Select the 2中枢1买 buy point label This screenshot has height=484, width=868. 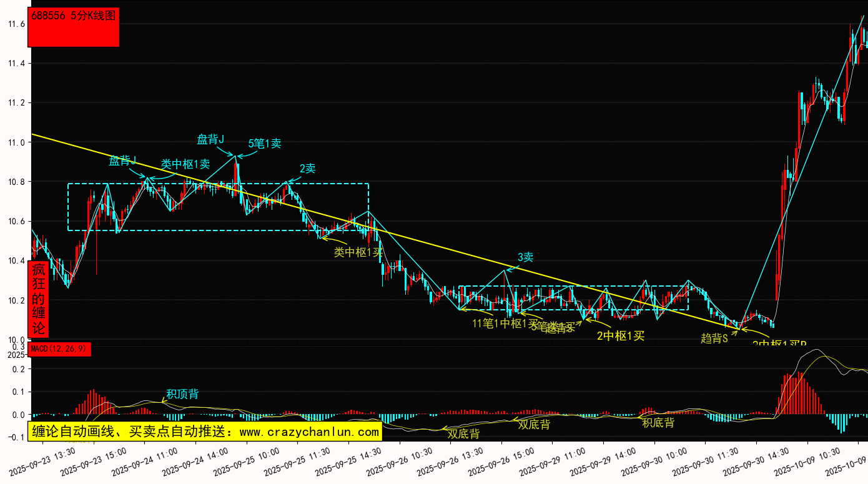pos(620,336)
